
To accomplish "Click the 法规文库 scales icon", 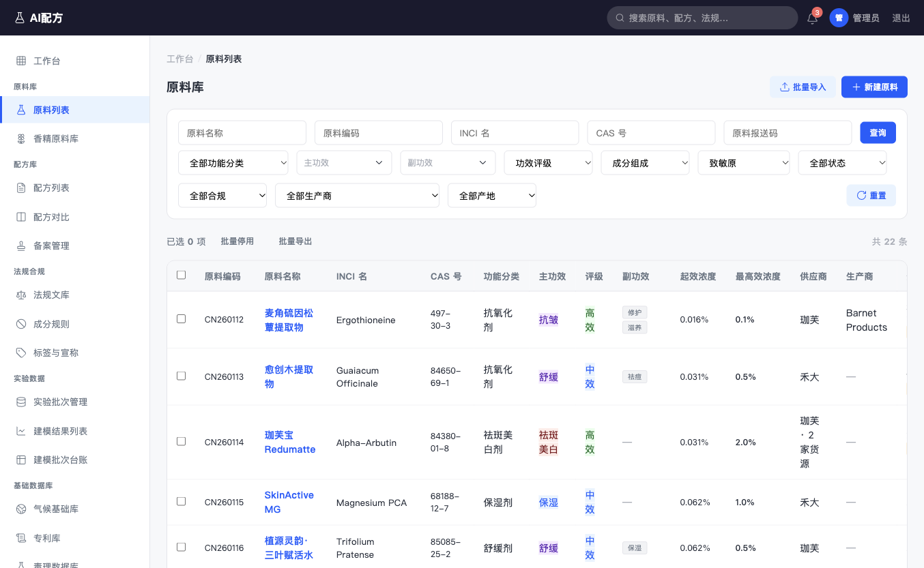I will [21, 295].
